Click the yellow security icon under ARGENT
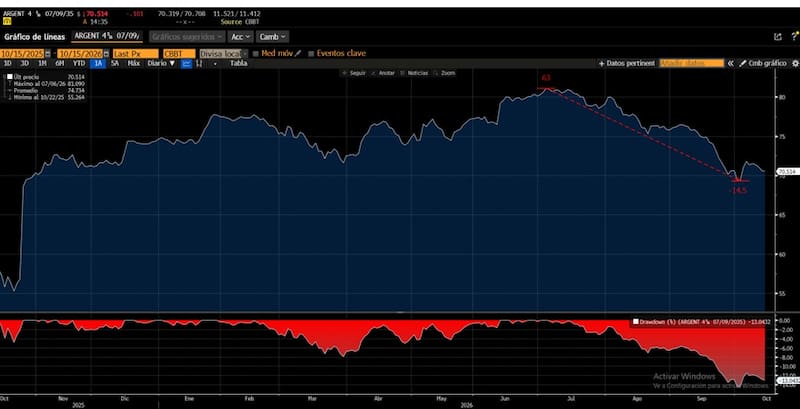 6,21
